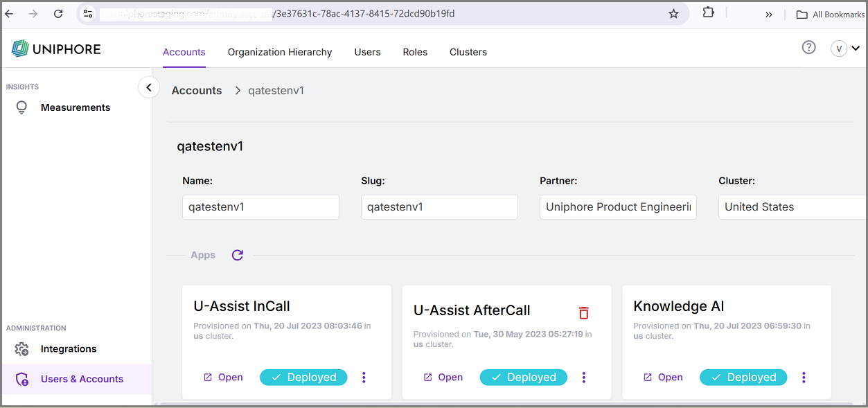868x408 pixels.
Task: Open the help question mark icon
Action: click(808, 48)
